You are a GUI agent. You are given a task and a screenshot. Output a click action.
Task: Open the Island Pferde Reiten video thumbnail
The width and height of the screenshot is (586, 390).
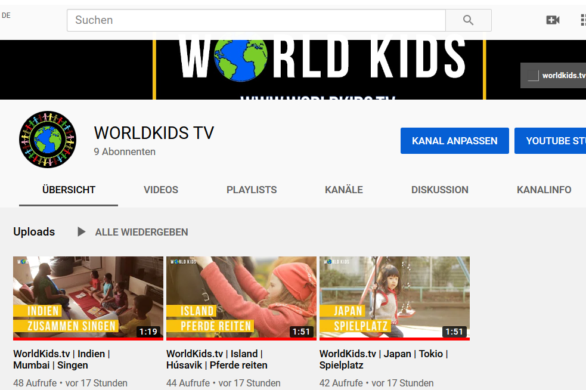tap(241, 298)
